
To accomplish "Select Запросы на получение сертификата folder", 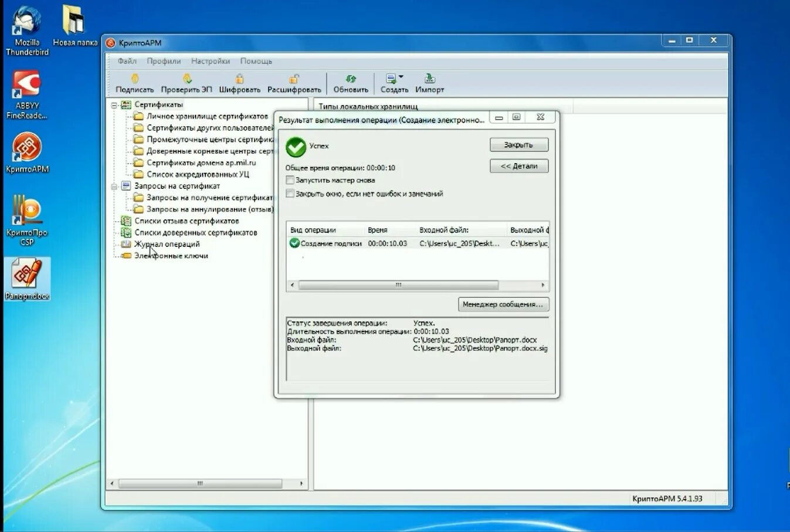I will [x=210, y=198].
